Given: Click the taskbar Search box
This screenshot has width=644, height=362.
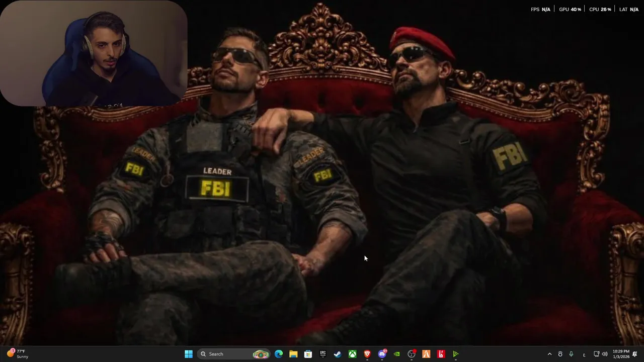Looking at the screenshot, I should [234, 354].
